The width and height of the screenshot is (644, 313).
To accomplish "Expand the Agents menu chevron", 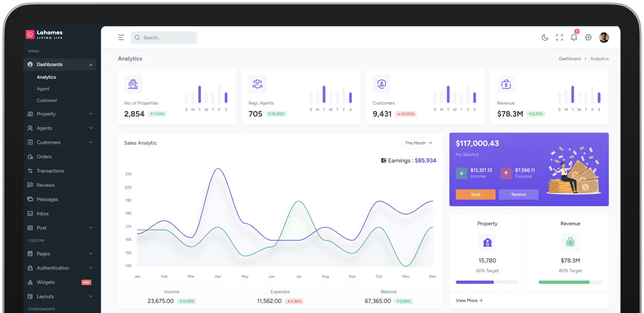I will 91,128.
